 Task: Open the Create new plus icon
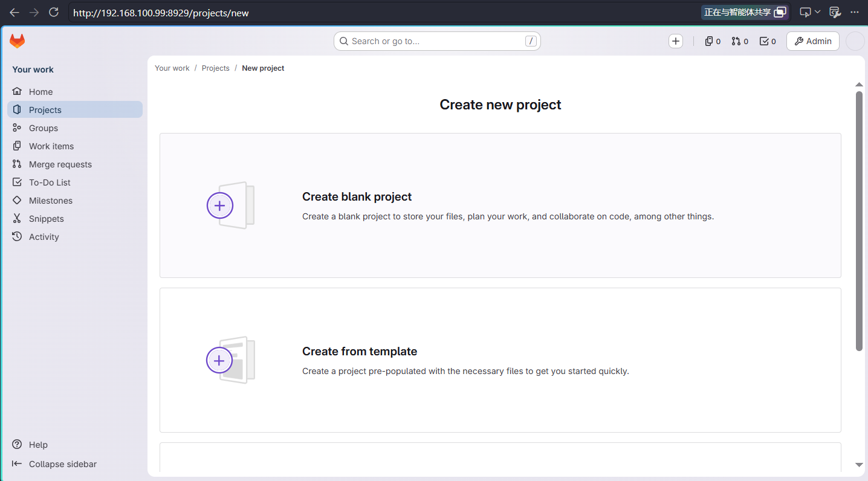(676, 41)
